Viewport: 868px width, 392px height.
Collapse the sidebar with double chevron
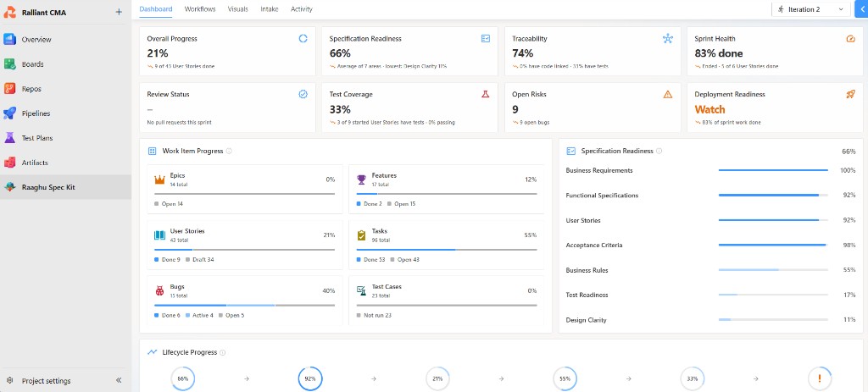tap(119, 380)
